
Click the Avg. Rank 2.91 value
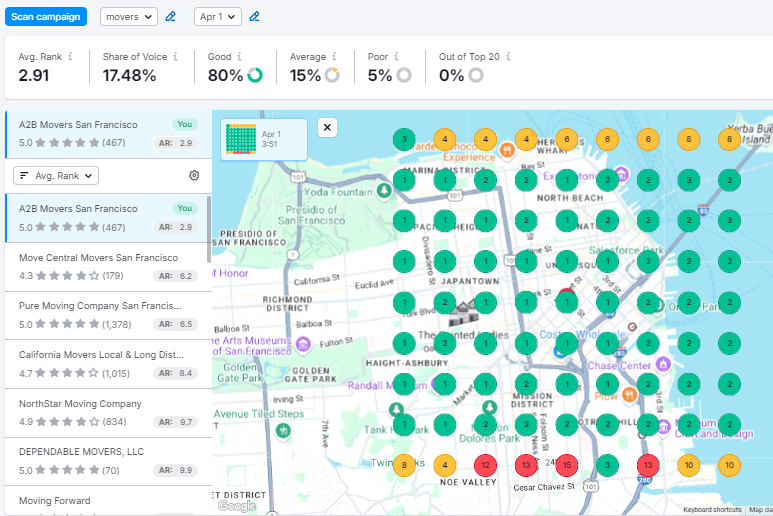click(x=34, y=75)
